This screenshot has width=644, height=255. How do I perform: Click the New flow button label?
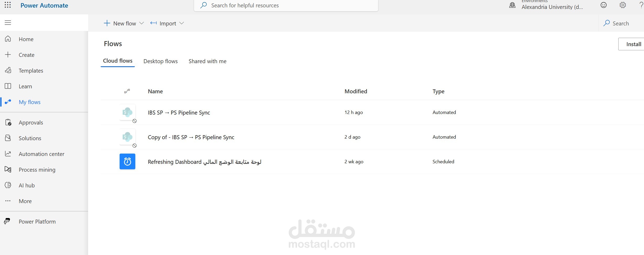click(125, 24)
